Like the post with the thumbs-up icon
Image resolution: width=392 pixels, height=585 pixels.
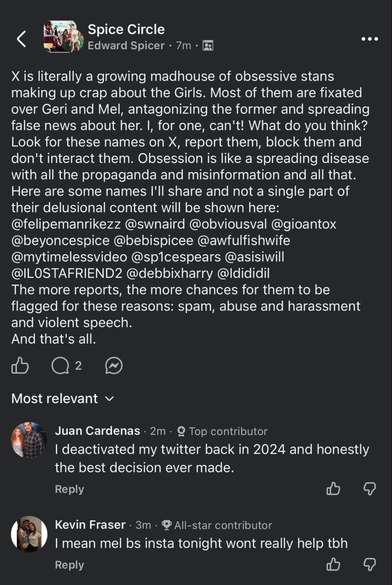pos(20,366)
